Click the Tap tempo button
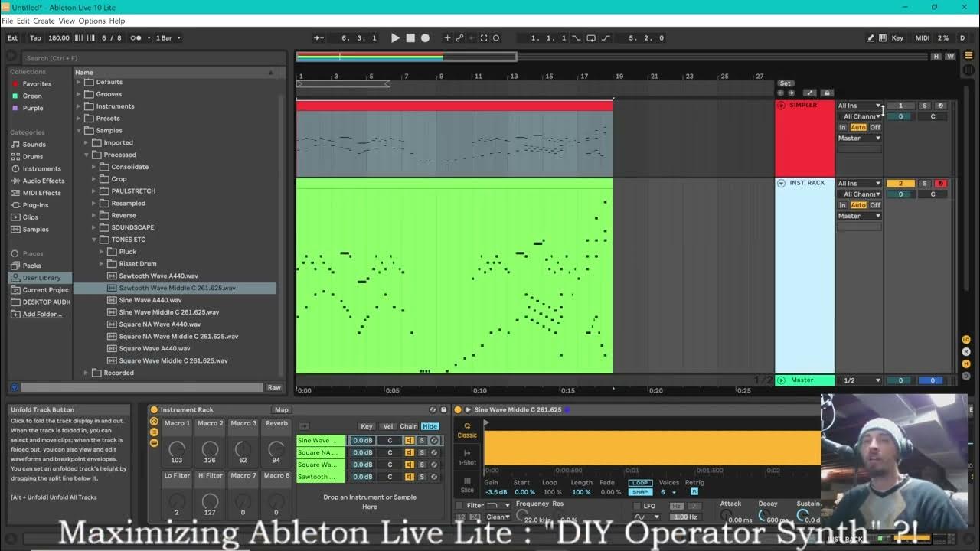The image size is (980, 551). click(35, 37)
